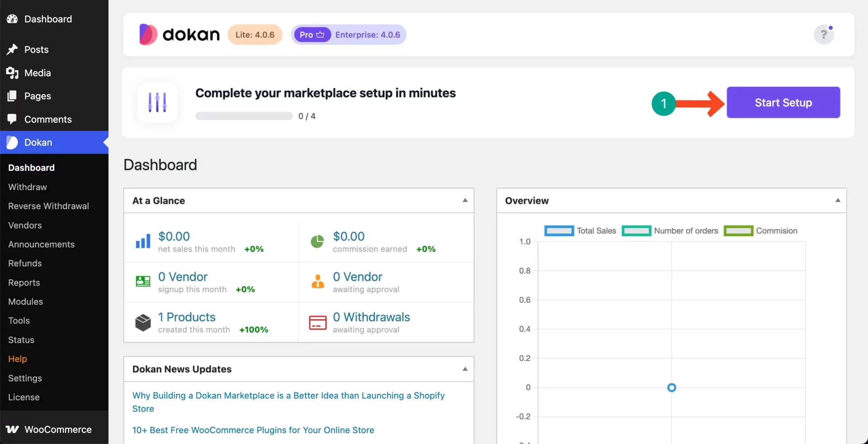Image resolution: width=868 pixels, height=444 pixels.
Task: Open the 0 Withdrawals link
Action: (x=372, y=317)
